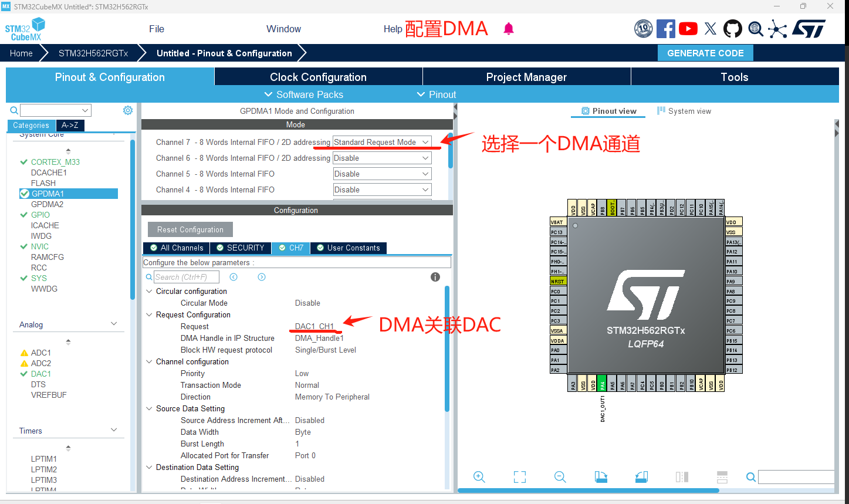The image size is (849, 504).
Task: Open notifications bell icon
Action: click(509, 29)
